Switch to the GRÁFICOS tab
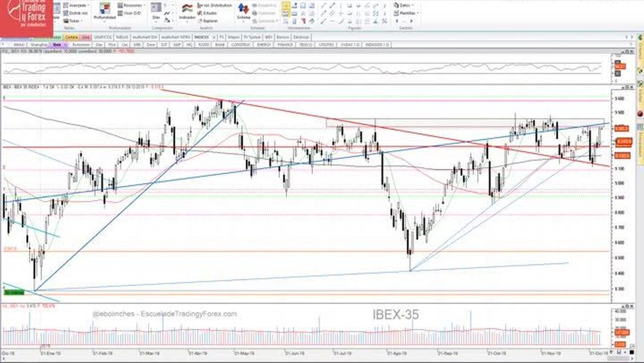The image size is (644, 363). click(x=103, y=37)
